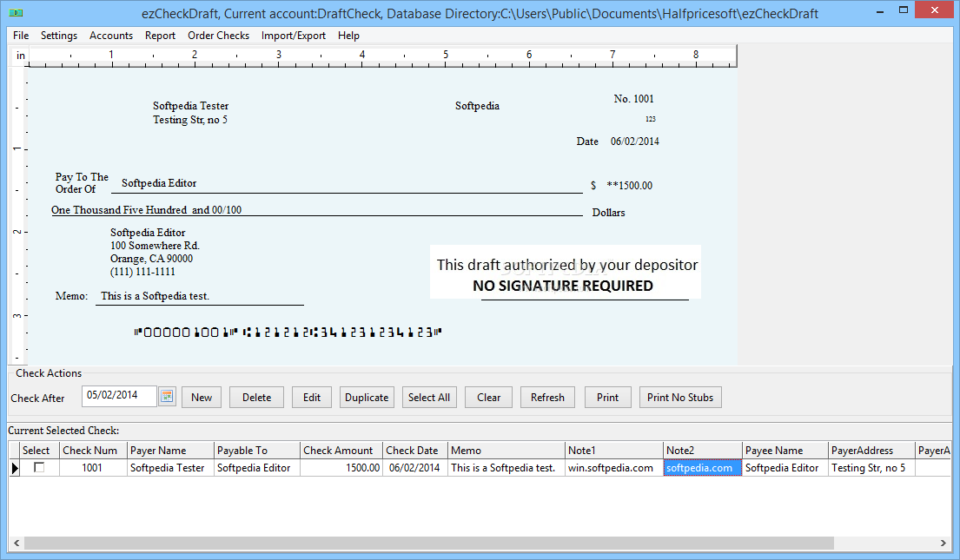Click the Note2 column header
The width and height of the screenshot is (960, 560).
pyautogui.click(x=703, y=451)
